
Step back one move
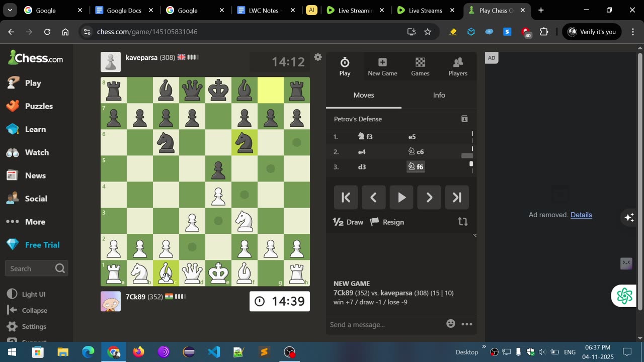click(x=374, y=198)
